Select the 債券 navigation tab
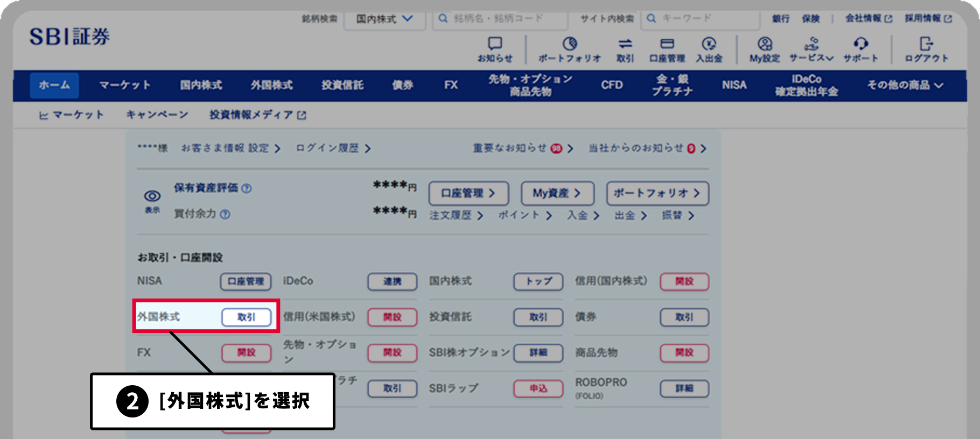This screenshot has height=439, width=980. point(403,85)
